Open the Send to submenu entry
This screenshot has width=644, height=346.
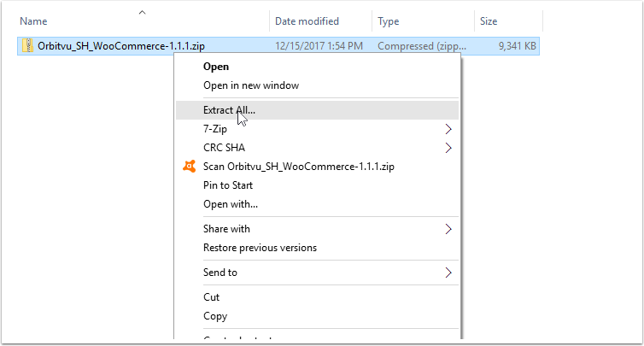click(317, 273)
